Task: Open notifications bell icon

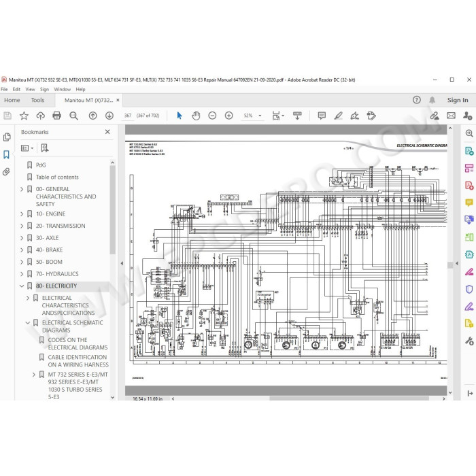Action: (432, 100)
